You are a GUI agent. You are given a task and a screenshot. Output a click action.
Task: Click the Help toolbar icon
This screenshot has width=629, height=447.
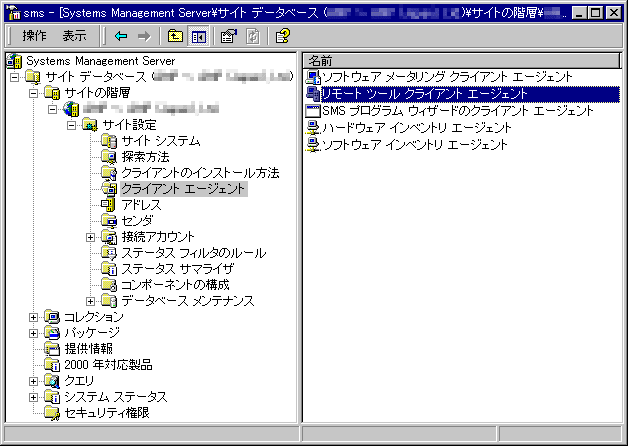click(x=282, y=37)
